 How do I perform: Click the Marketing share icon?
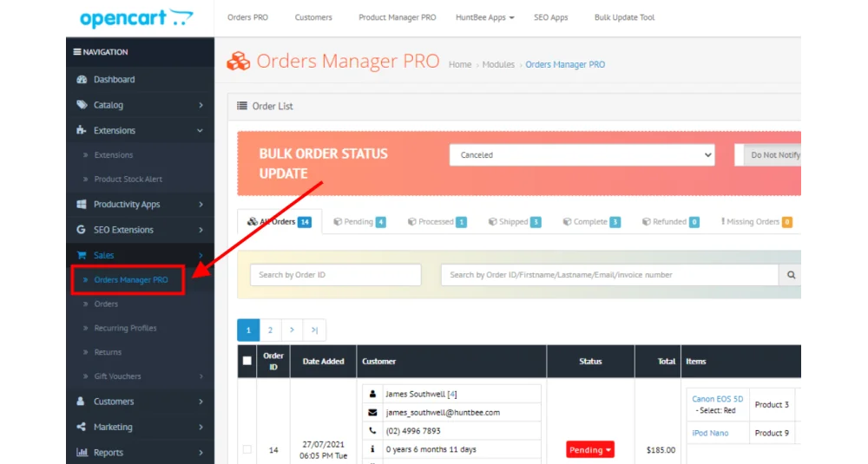tap(82, 427)
